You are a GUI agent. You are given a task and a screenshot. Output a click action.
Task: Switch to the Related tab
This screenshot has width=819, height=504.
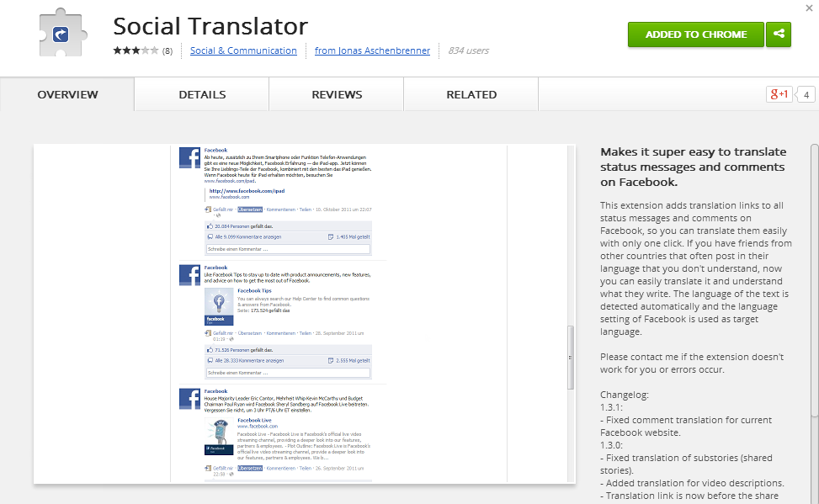point(471,94)
